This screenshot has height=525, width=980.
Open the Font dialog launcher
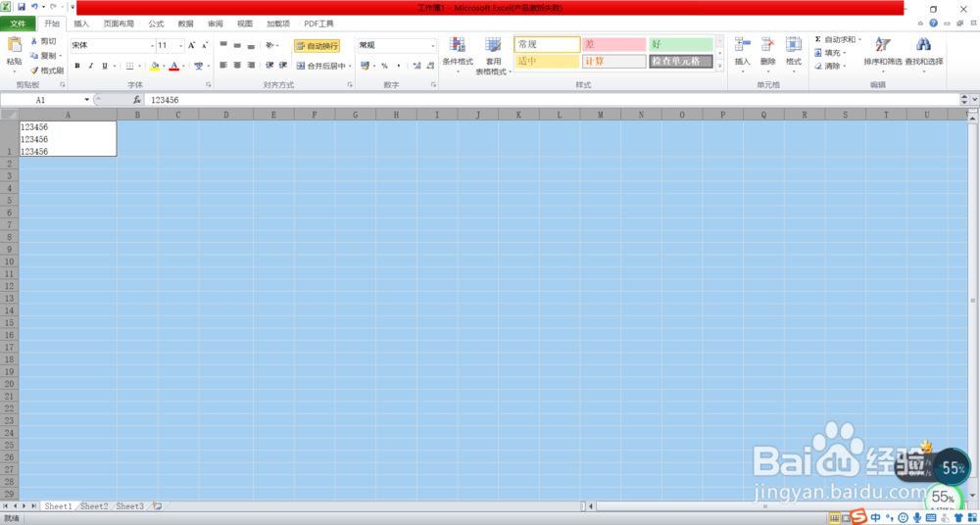pyautogui.click(x=208, y=84)
